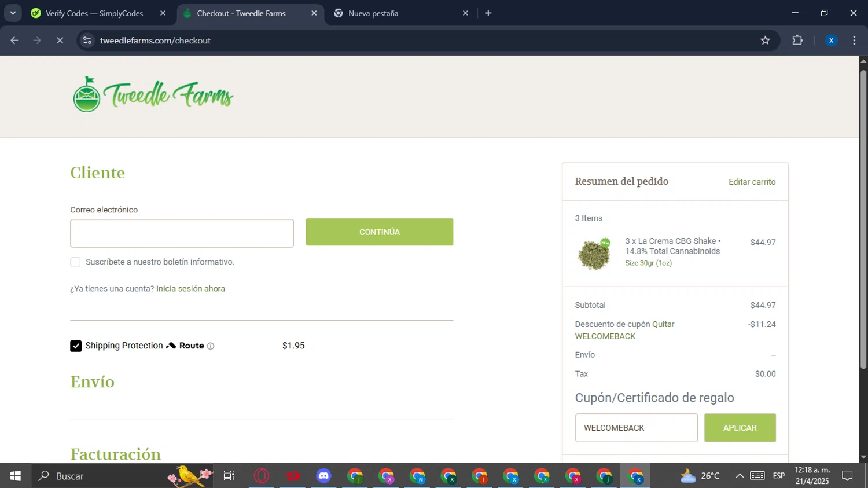Switch to the Verify Codes — SimplyCodes tab
This screenshot has height=488, width=868.
point(94,13)
